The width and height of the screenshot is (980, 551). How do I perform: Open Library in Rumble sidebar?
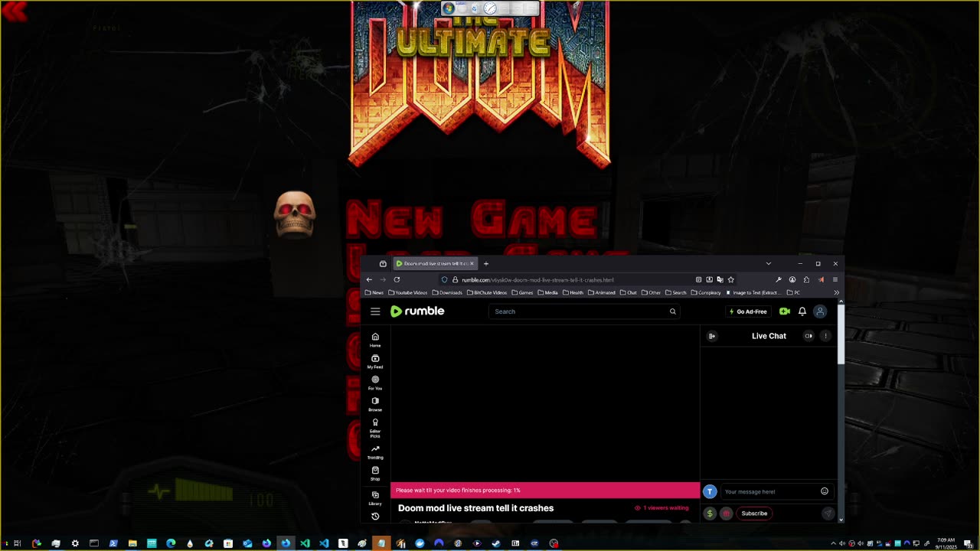(375, 498)
